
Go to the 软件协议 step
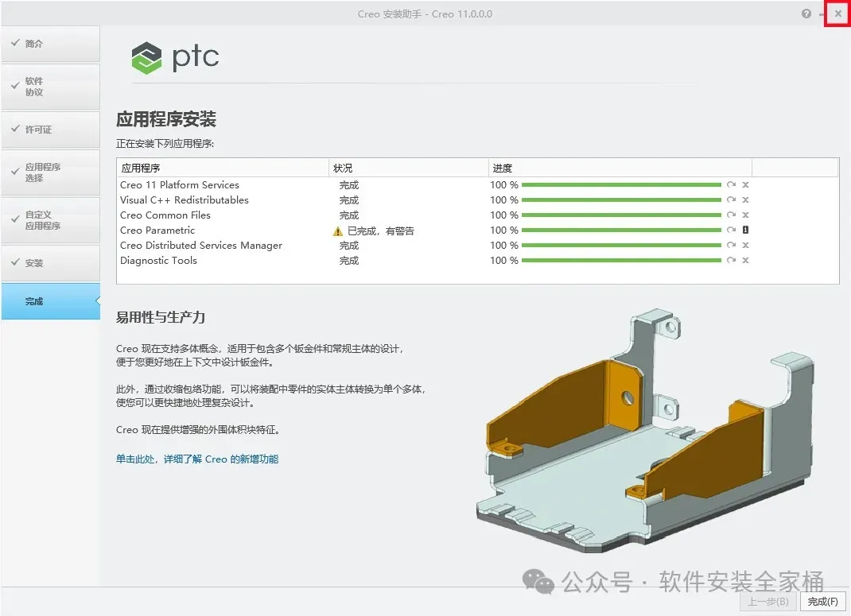click(50, 87)
